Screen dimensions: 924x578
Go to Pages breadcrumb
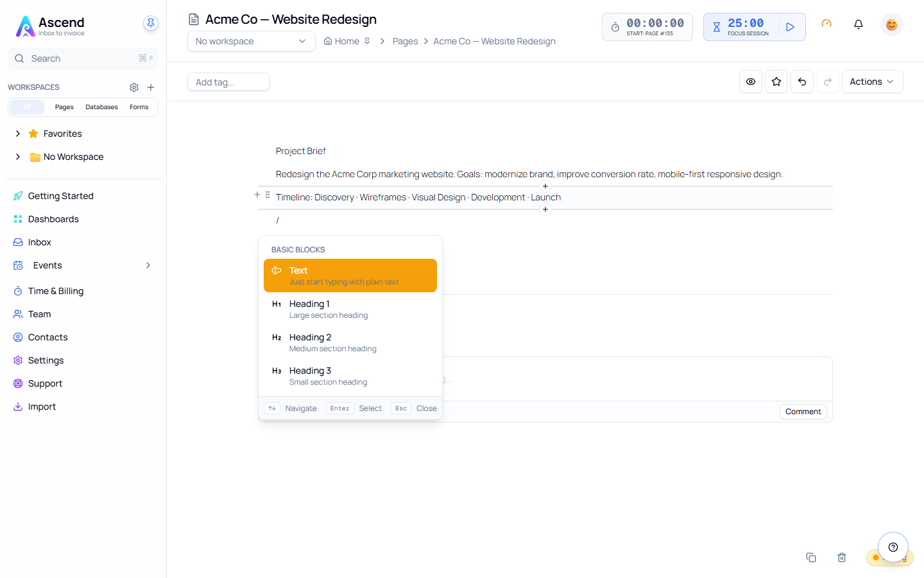point(405,41)
